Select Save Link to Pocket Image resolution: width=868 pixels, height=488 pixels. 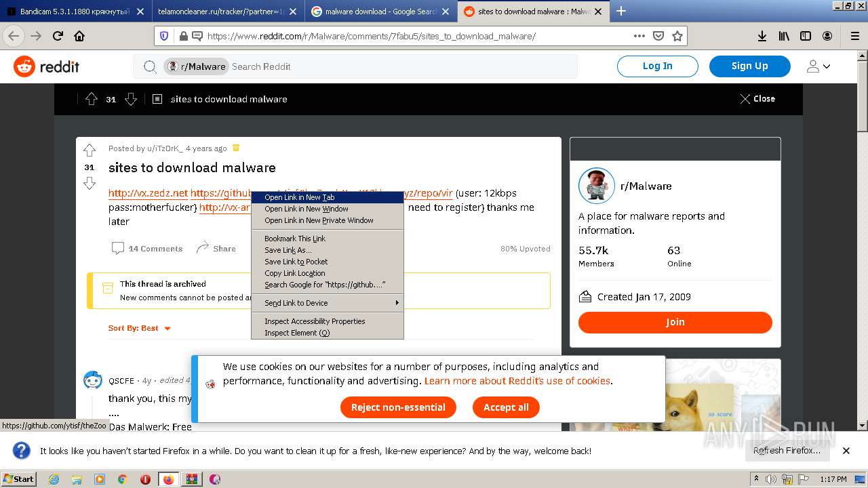click(328, 262)
